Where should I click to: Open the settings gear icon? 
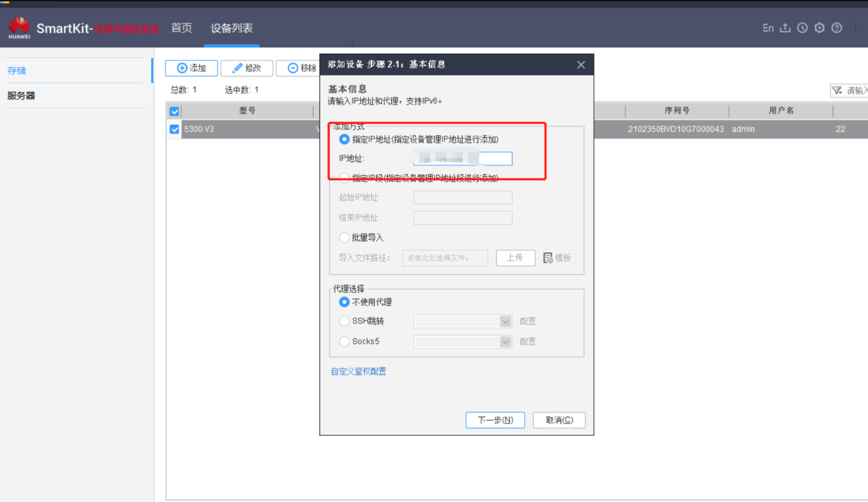point(819,28)
